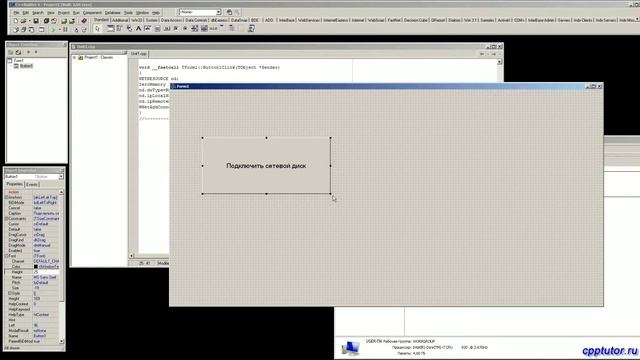Switch to Win32 palette tab
Image resolution: width=640 pixels, height=360 pixels.
137,20
